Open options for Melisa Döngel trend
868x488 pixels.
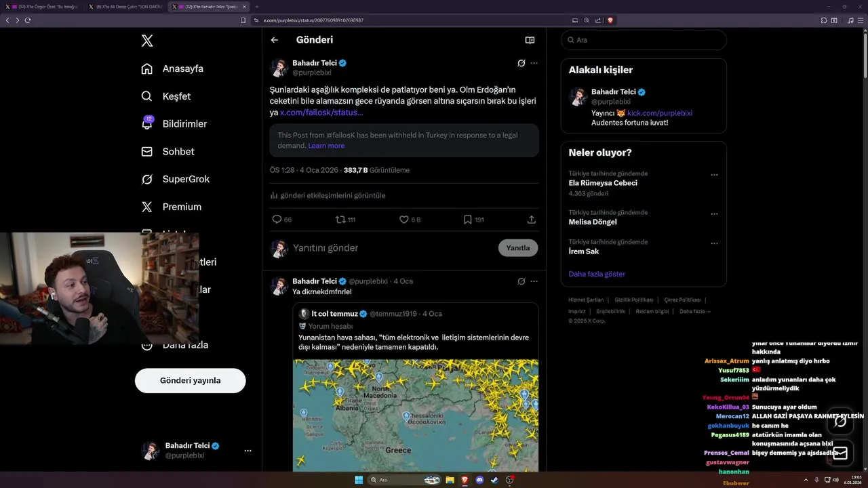[x=714, y=213]
